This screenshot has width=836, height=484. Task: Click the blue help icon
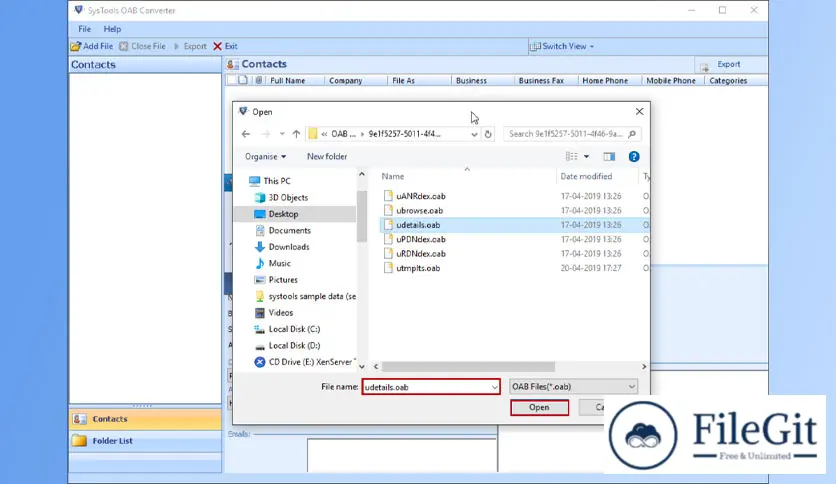click(x=633, y=156)
